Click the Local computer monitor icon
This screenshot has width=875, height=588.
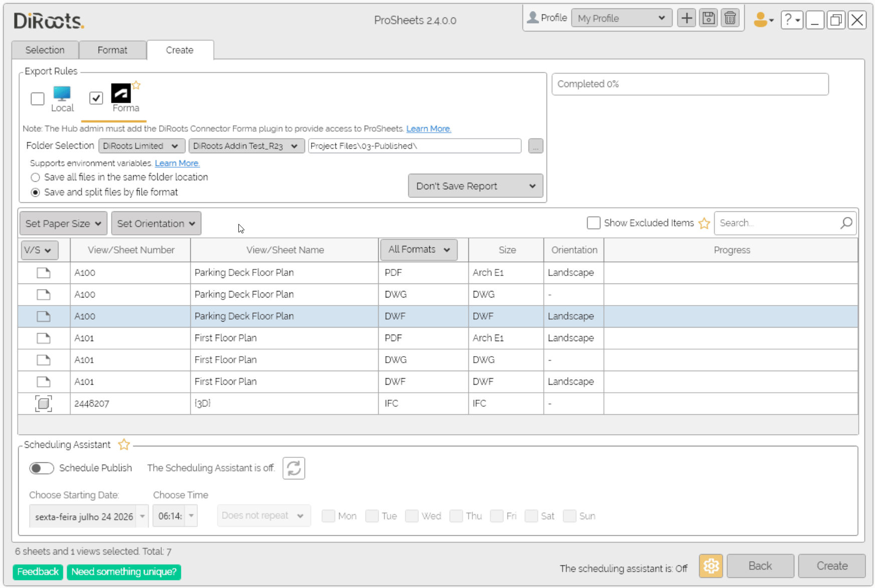[62, 93]
